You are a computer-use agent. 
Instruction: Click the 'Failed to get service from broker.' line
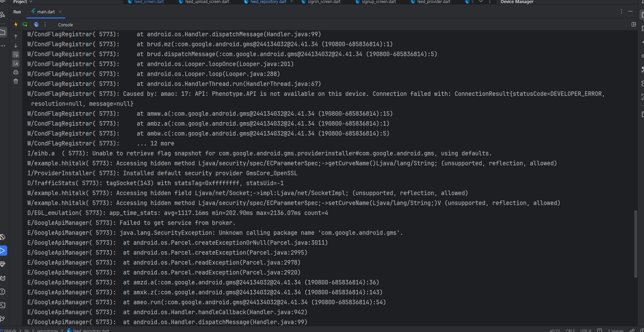pos(131,223)
